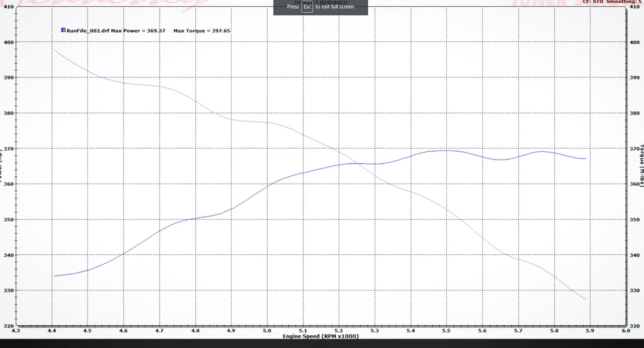Click the 4.8 tick label on RPM axis
The width and height of the screenshot is (644, 348).
(x=195, y=331)
